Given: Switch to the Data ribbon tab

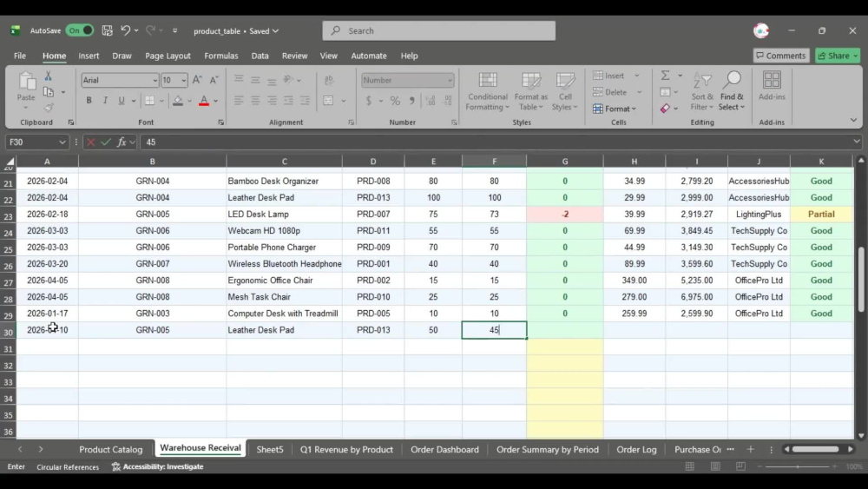Looking at the screenshot, I should [260, 56].
